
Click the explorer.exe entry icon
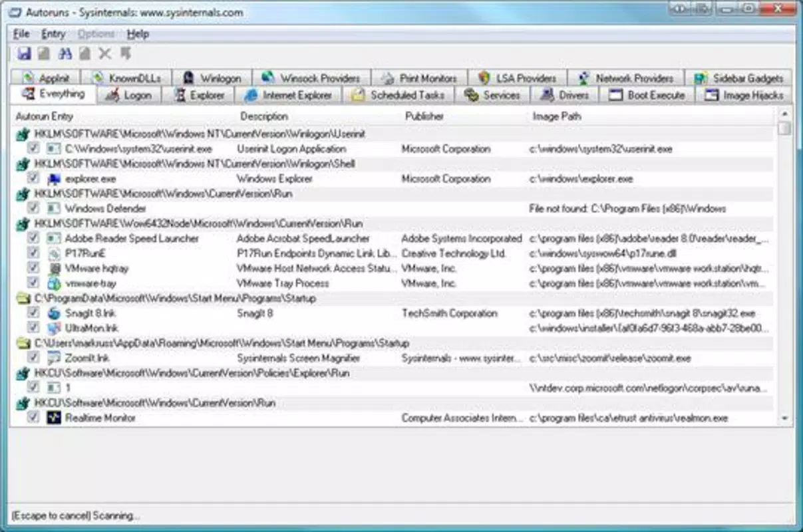[x=55, y=179]
